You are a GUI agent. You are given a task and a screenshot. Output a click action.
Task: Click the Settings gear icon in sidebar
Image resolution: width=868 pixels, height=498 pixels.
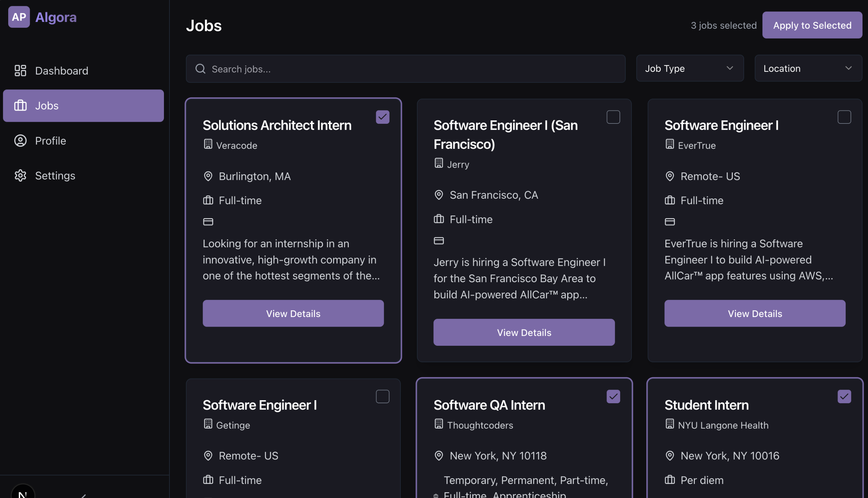[x=20, y=175]
